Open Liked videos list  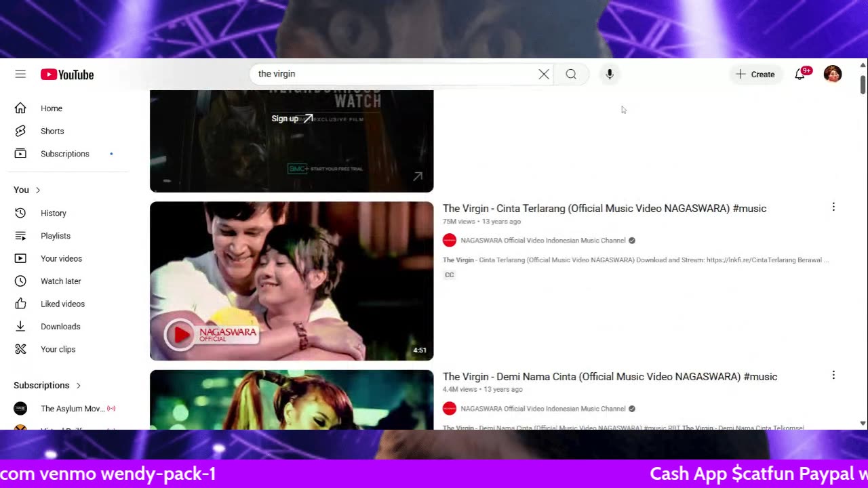tap(62, 304)
